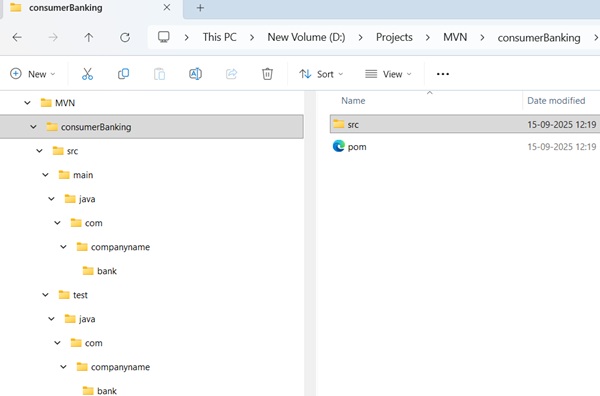Click the Forward navigation arrow
Image resolution: width=600 pixels, height=396 pixels.
tap(53, 37)
